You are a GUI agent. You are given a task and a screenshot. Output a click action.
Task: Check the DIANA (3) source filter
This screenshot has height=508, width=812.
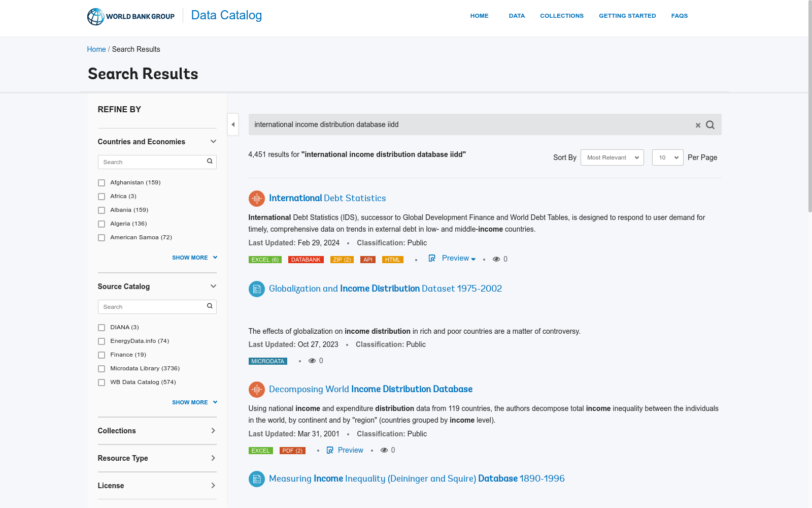101,328
